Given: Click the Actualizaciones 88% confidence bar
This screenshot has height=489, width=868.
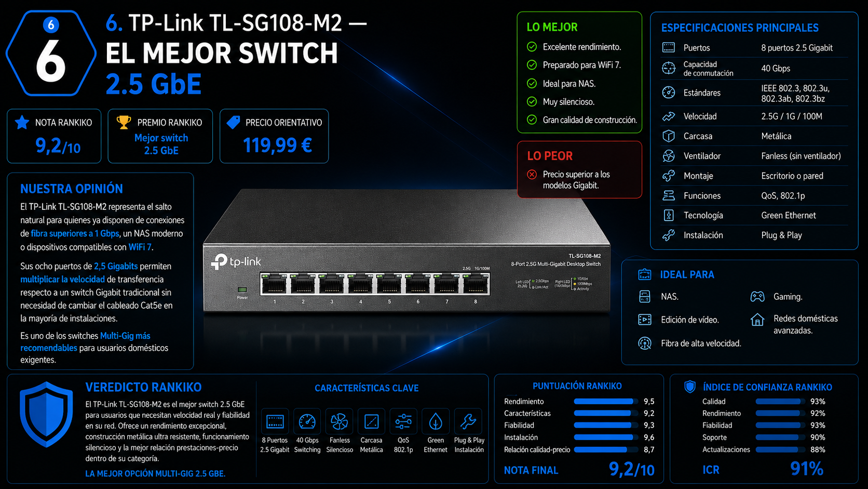Looking at the screenshot, I should click(x=780, y=450).
